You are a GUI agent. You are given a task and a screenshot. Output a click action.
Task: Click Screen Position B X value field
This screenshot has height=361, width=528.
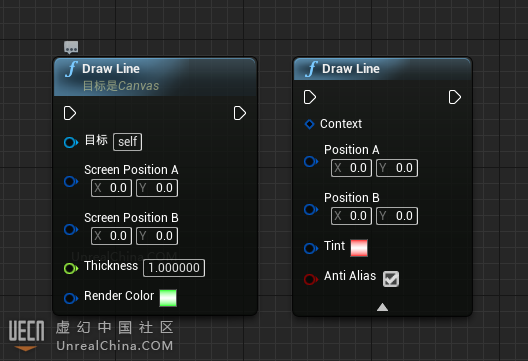click(x=111, y=236)
